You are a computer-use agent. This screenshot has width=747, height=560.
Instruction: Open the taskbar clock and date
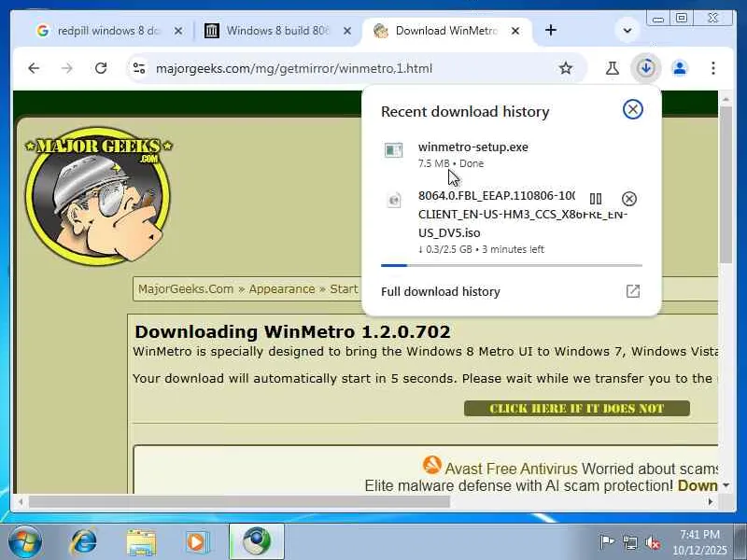point(699,542)
